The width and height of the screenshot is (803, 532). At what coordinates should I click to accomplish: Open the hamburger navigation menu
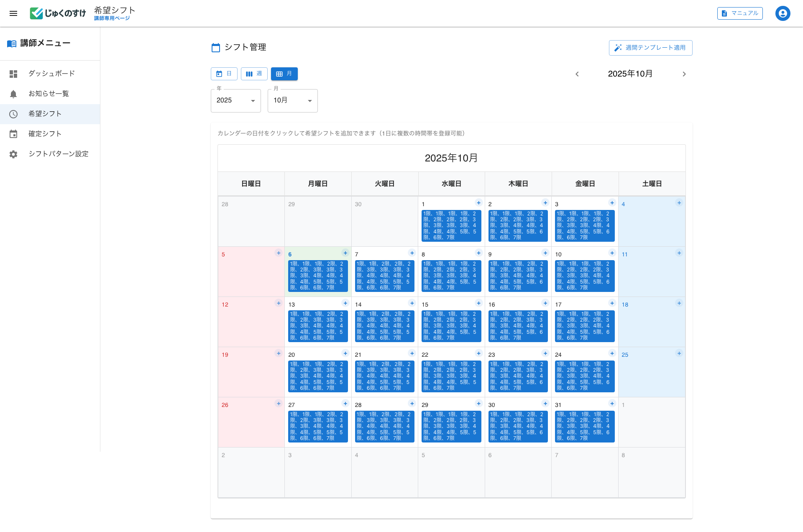(13, 13)
